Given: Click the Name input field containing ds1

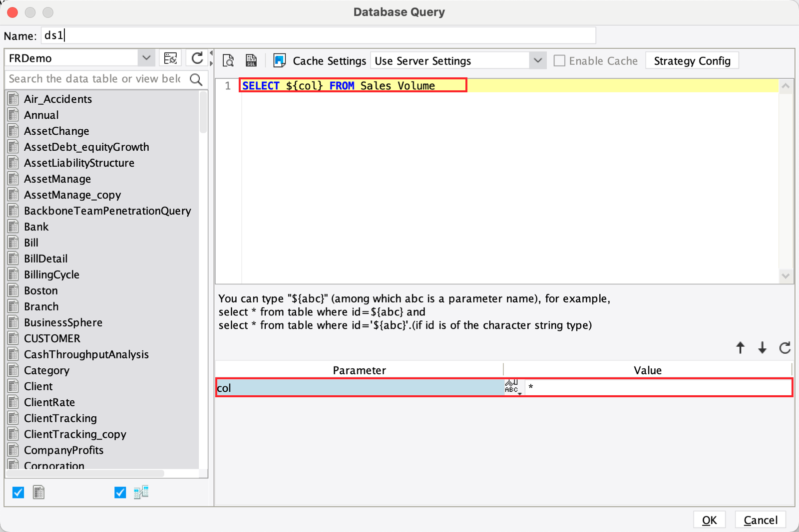Looking at the screenshot, I should coord(319,35).
